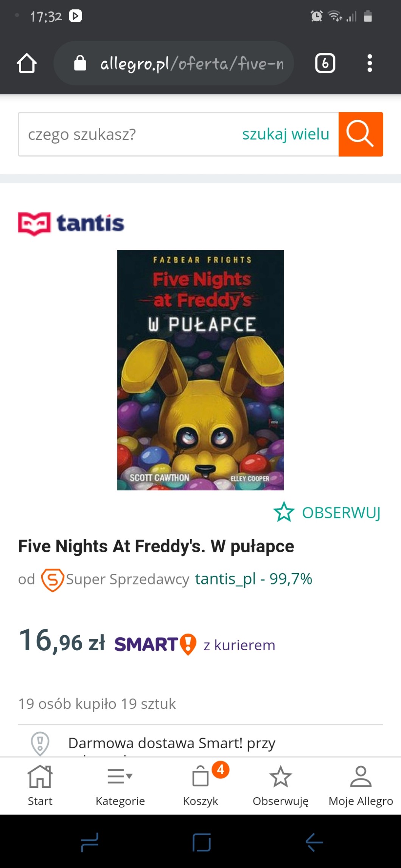The height and width of the screenshot is (868, 401).
Task: Tap the OBSERWUJ star icon
Action: (x=284, y=512)
